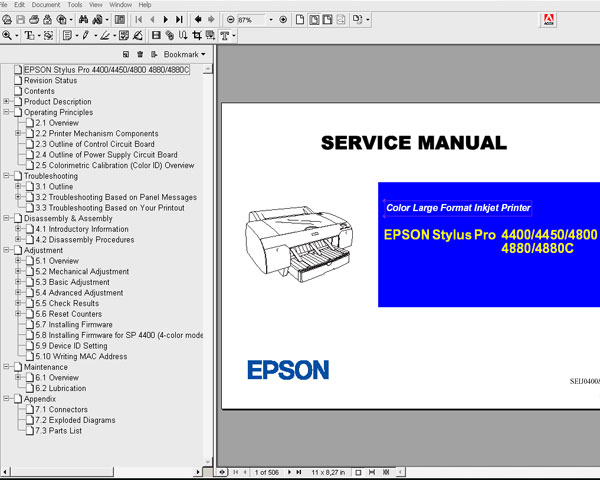
Task: Go to 5.7 Installing Firmware
Action: click(x=74, y=325)
